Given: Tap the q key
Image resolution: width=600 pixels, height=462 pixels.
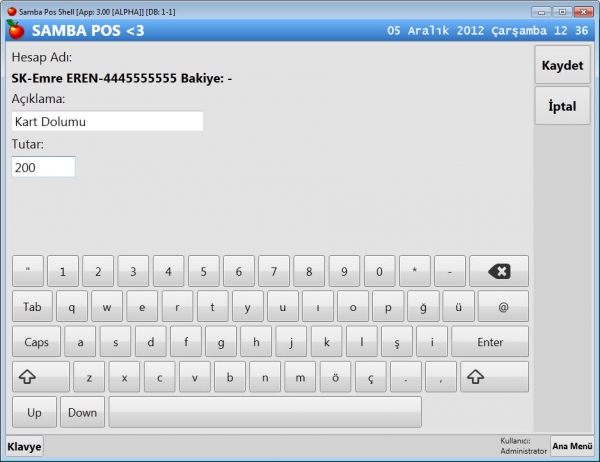Looking at the screenshot, I should pyautogui.click(x=72, y=307).
